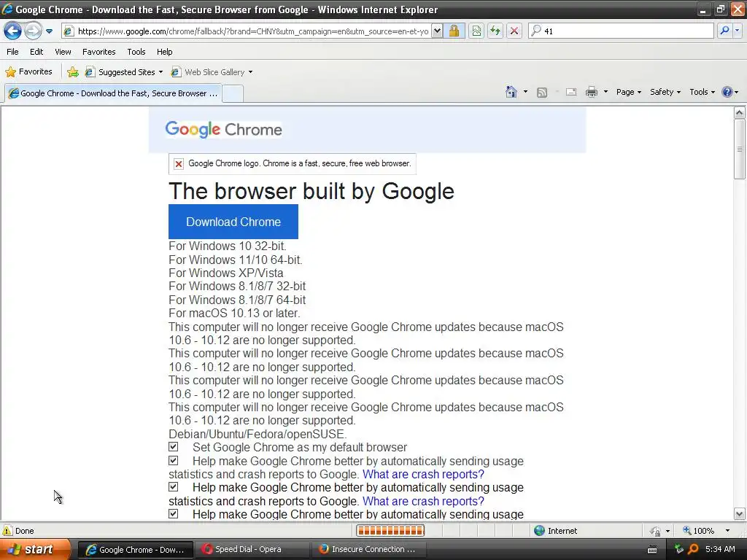This screenshot has height=560, width=747.
Task: Toggle Set Google Chrome as default browser checkbox
Action: [174, 447]
